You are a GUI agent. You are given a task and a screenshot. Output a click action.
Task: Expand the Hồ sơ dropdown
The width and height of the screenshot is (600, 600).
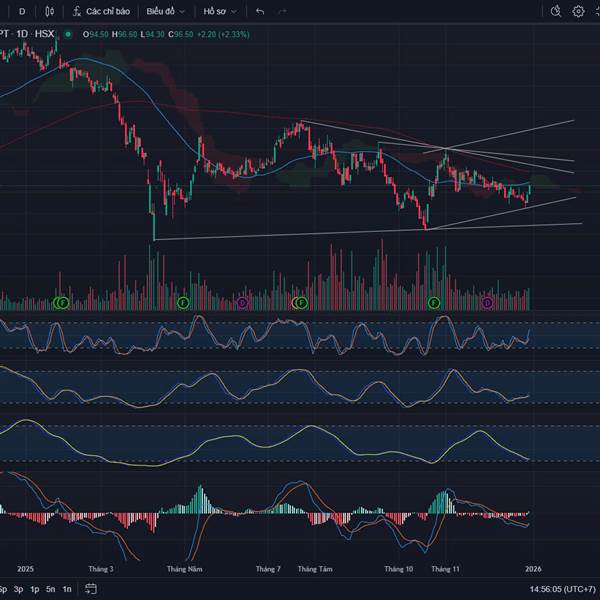pos(220,11)
